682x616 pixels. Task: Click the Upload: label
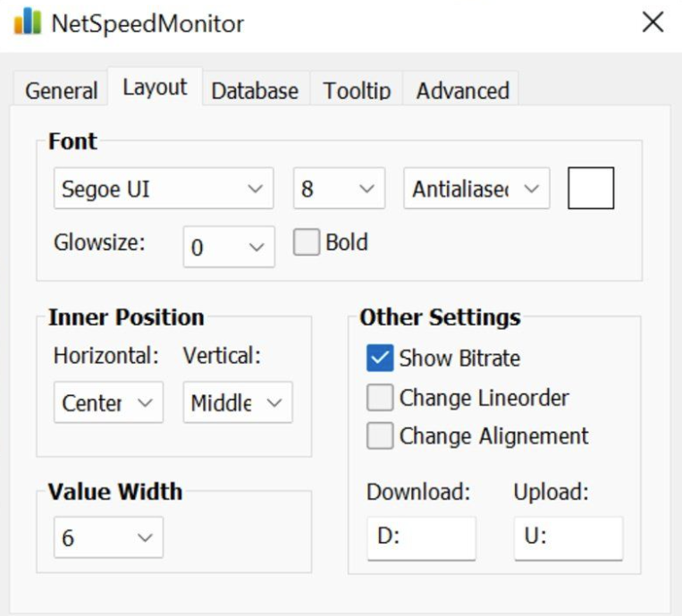click(551, 492)
